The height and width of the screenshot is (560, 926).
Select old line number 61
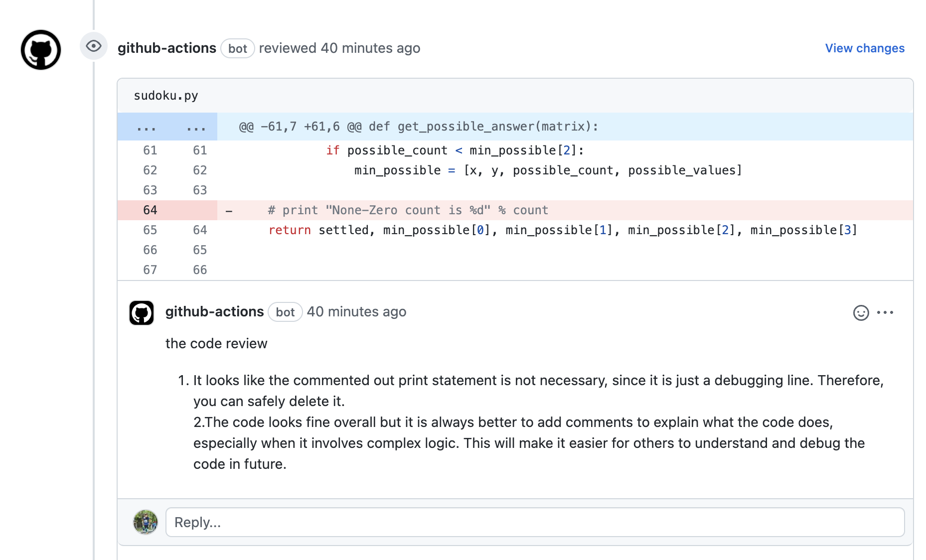point(150,150)
